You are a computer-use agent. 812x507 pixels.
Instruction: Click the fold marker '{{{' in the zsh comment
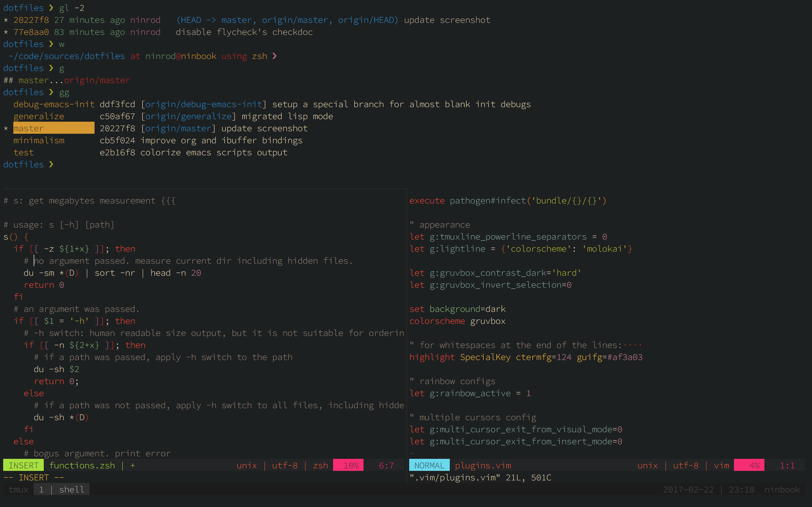coord(168,201)
